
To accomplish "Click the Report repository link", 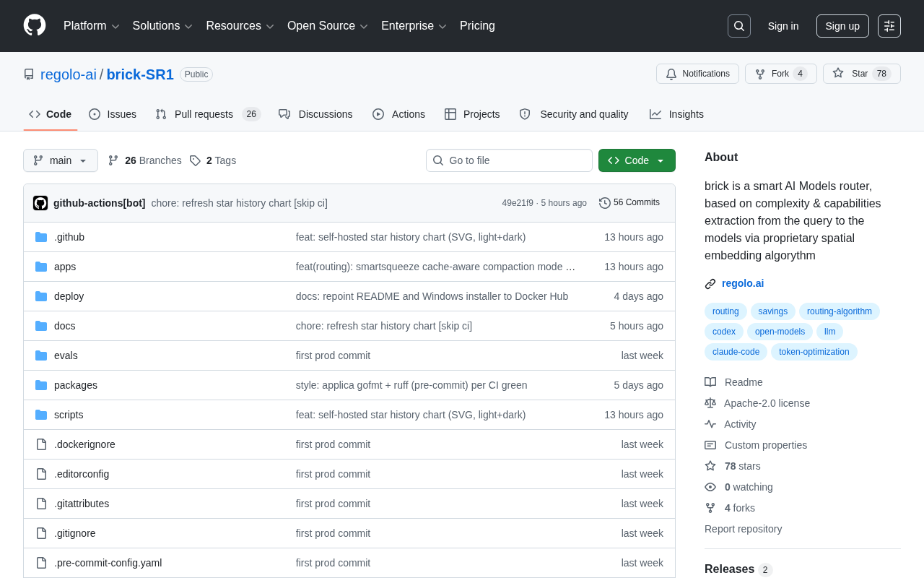I will (743, 529).
